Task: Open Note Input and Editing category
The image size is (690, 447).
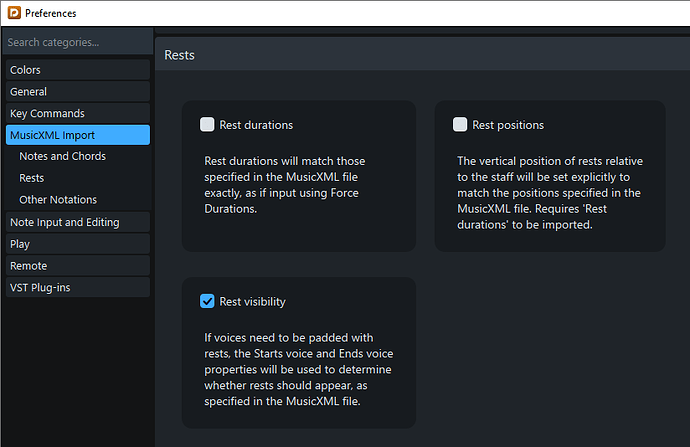Action: [x=76, y=222]
